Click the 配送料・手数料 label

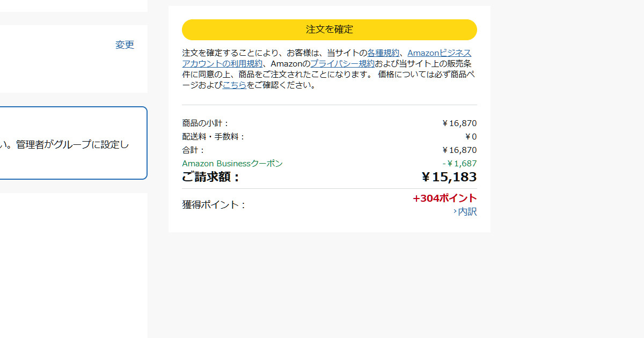point(214,137)
